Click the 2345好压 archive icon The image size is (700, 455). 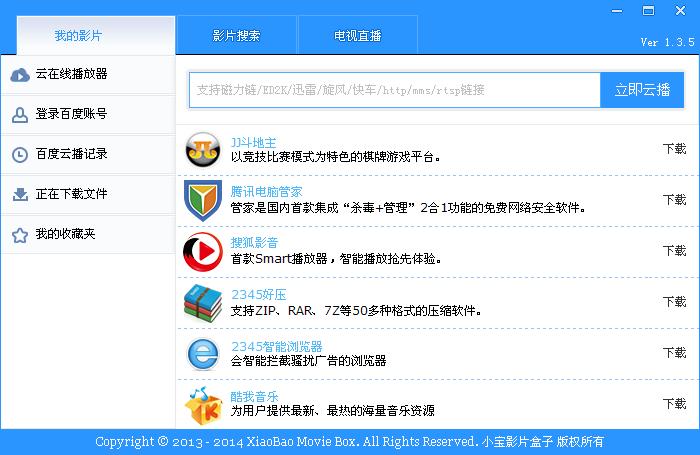[203, 303]
